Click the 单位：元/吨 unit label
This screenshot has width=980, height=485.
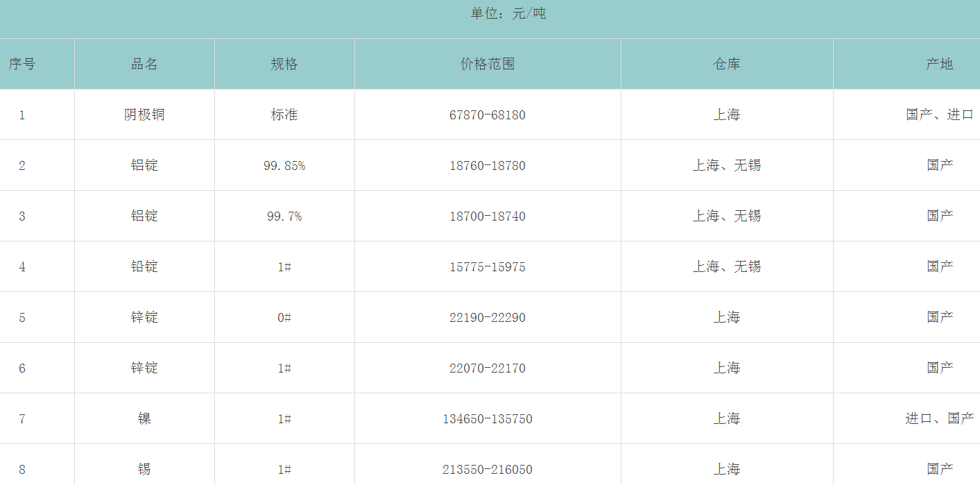click(x=508, y=13)
